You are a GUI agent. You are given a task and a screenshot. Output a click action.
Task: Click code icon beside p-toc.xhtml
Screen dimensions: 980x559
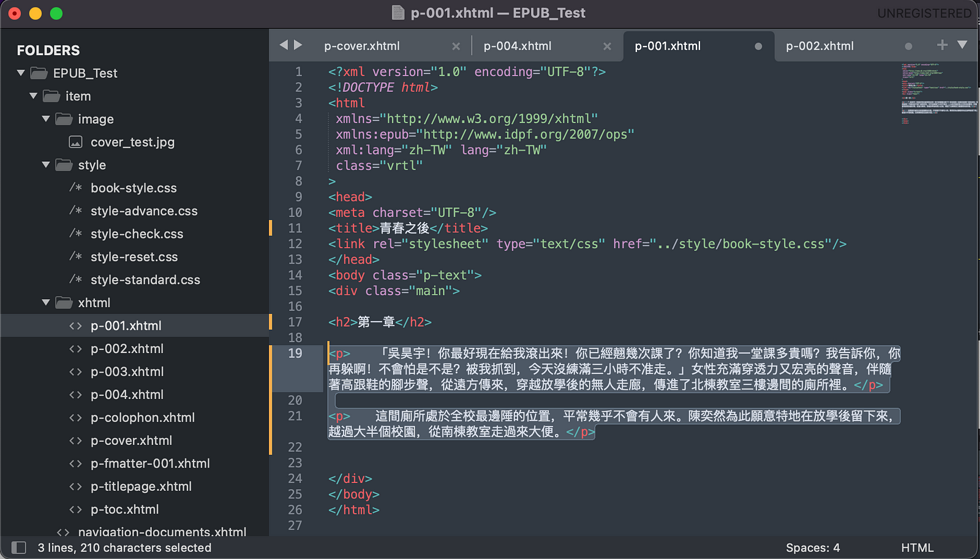coord(75,509)
